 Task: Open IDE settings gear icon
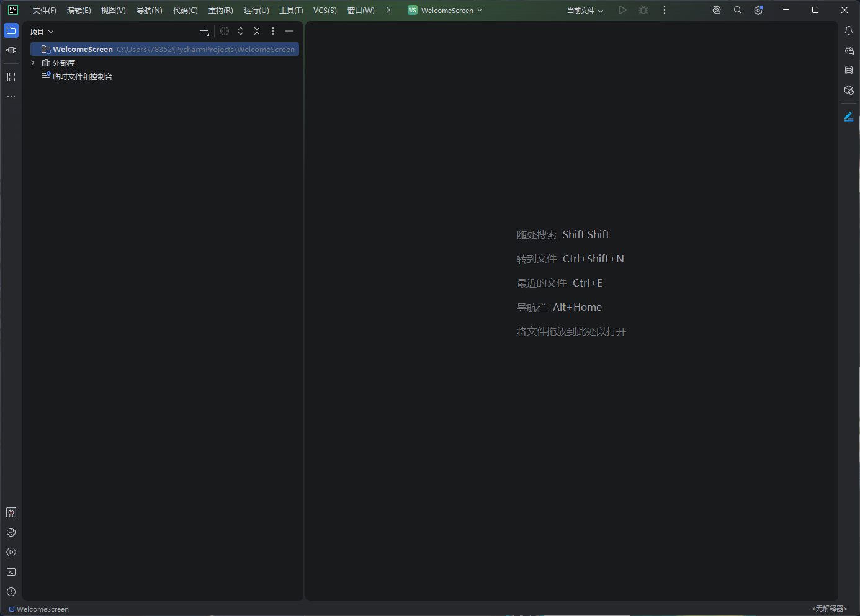coord(758,10)
